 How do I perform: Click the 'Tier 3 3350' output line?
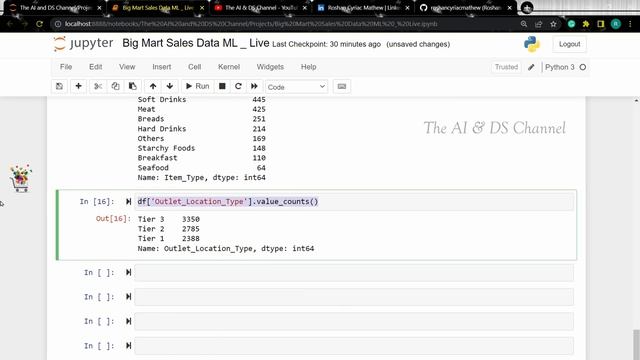point(169,219)
